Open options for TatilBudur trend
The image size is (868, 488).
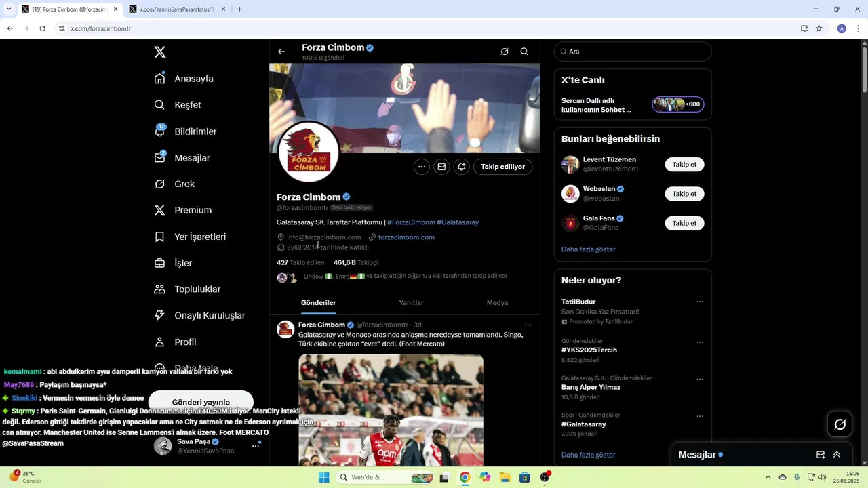[x=700, y=302]
